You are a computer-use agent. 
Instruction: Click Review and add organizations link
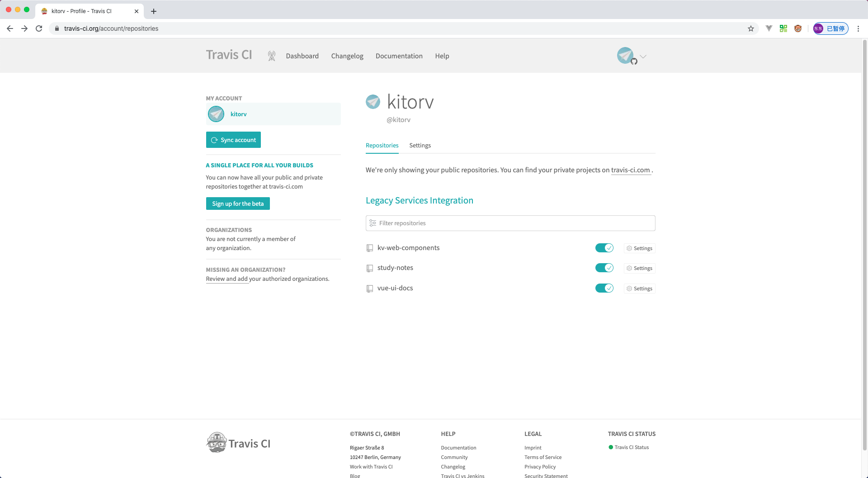click(227, 279)
